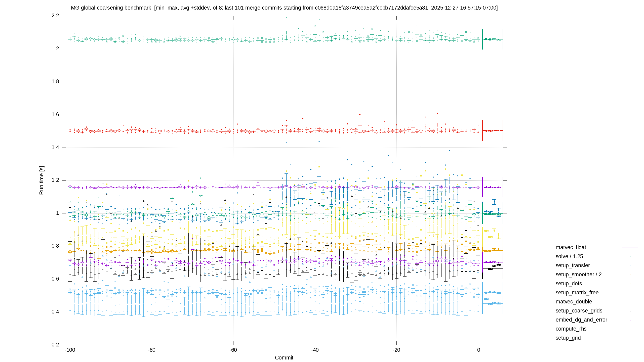Click the solve / 1.25 legend label

coord(569,256)
